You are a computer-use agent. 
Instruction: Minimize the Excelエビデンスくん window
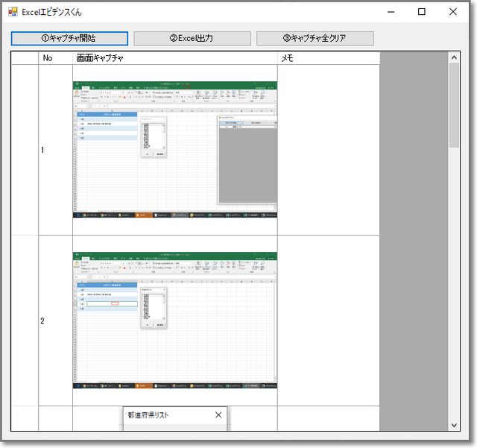[390, 12]
